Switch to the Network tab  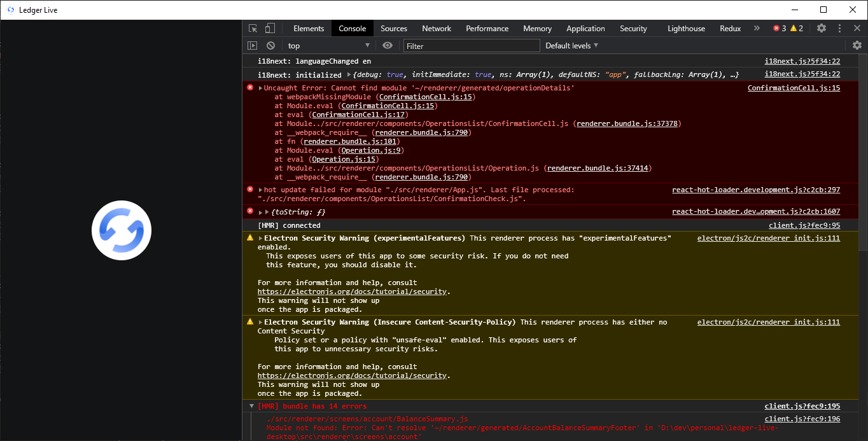tap(437, 29)
